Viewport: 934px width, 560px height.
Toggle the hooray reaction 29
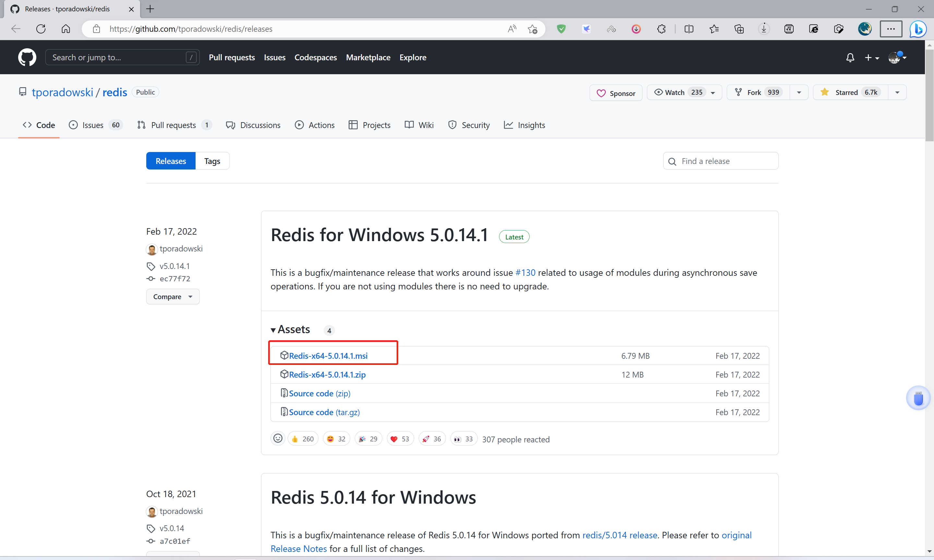(x=368, y=439)
